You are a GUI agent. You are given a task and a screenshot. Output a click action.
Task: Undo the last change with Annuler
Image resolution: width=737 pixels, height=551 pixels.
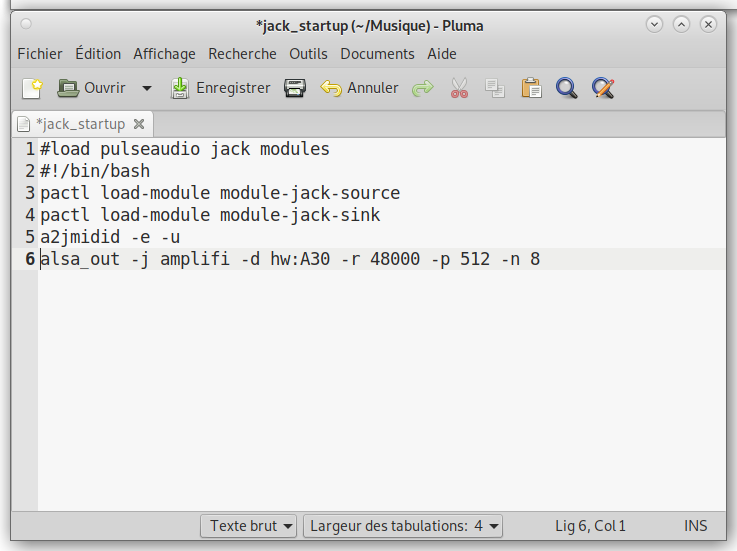pos(359,88)
